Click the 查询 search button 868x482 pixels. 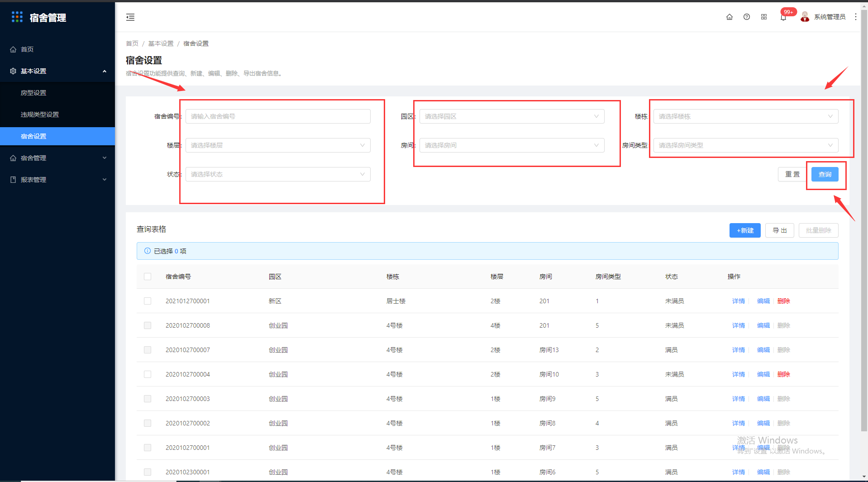point(825,174)
